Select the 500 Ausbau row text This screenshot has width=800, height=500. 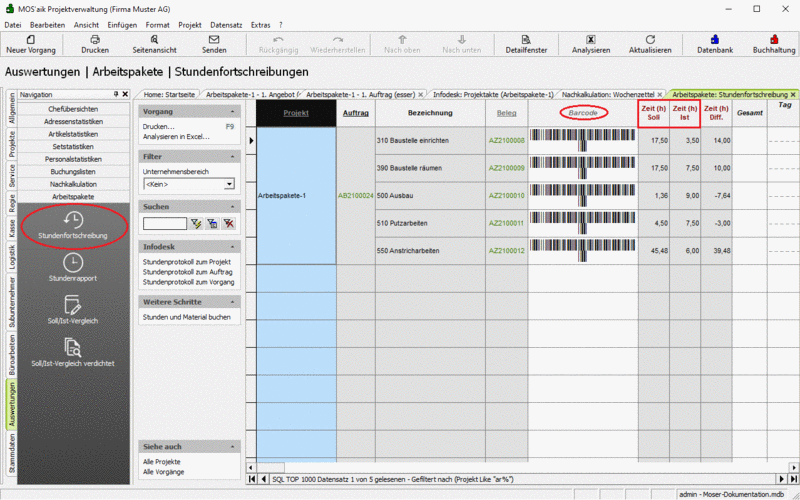click(395, 195)
